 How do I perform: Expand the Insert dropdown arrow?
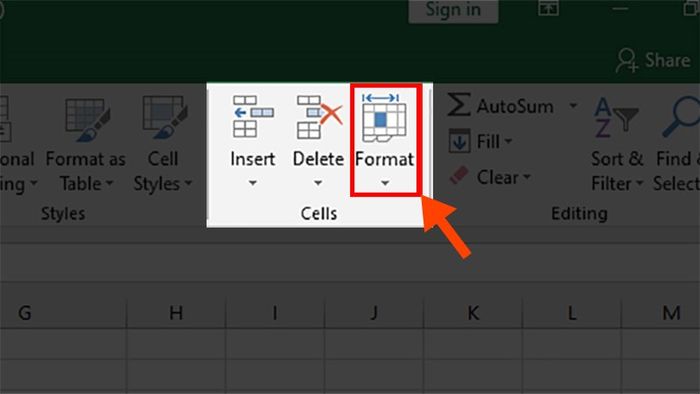coord(253,183)
